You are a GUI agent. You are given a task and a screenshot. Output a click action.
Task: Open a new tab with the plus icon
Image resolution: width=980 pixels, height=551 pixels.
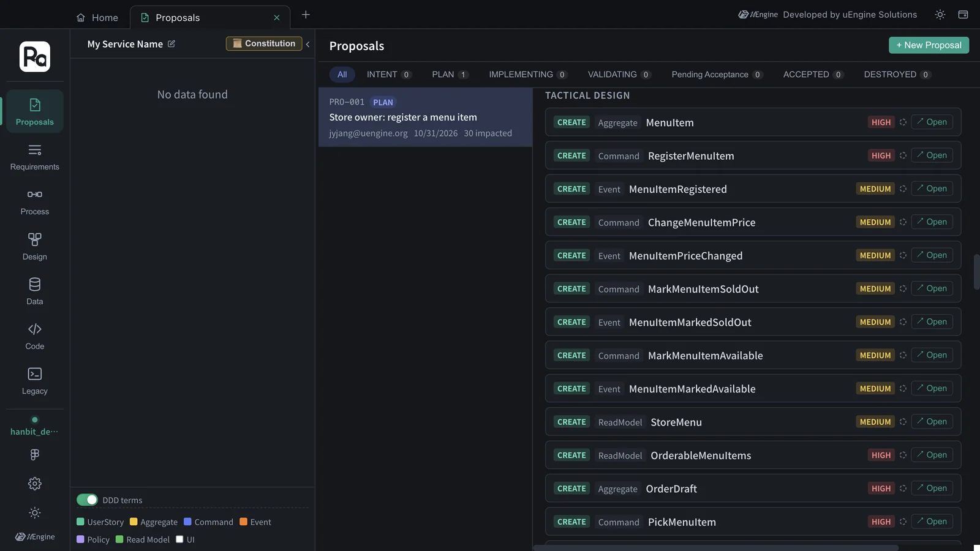point(306,15)
